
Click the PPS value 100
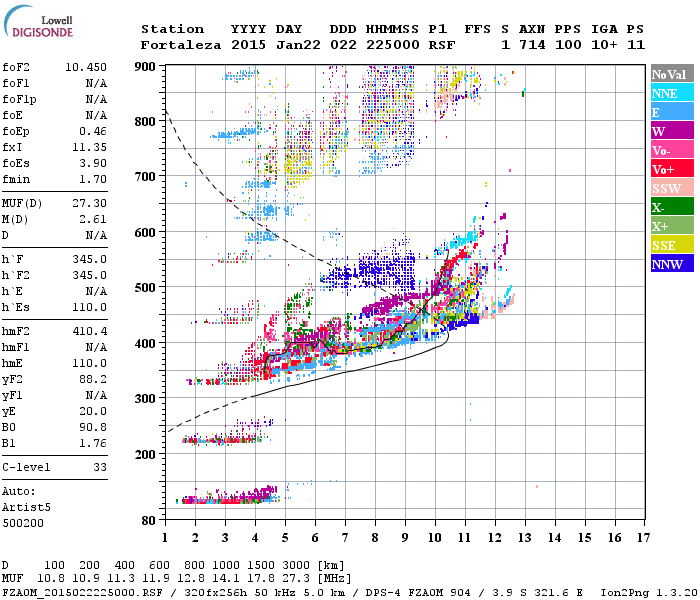(x=568, y=45)
